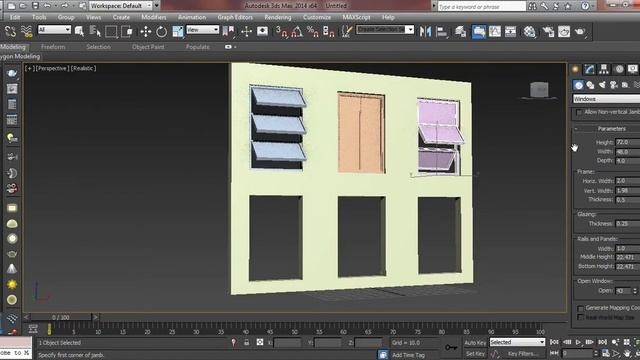This screenshot has width=640, height=360.
Task: Click the ViewCube in the viewport
Action: (x=539, y=90)
